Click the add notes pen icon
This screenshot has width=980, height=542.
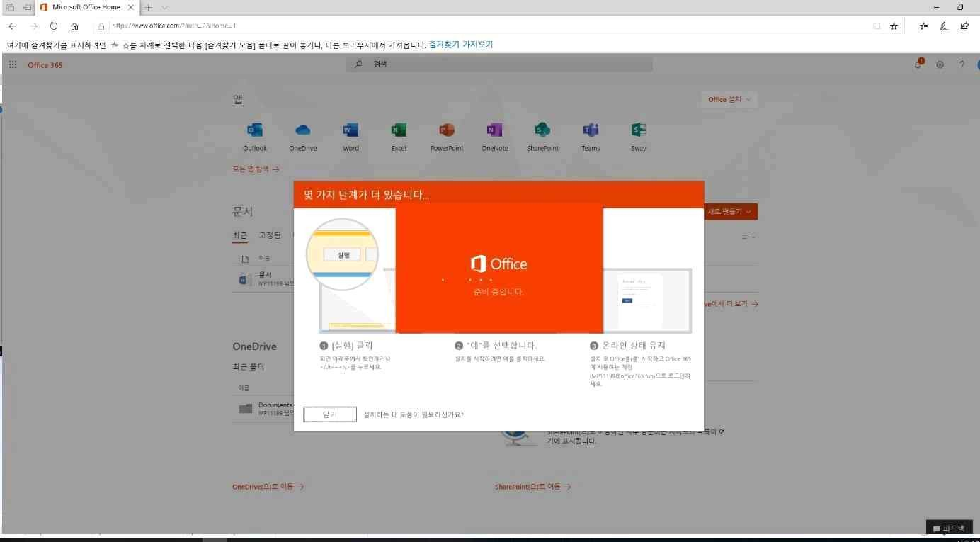(x=944, y=26)
